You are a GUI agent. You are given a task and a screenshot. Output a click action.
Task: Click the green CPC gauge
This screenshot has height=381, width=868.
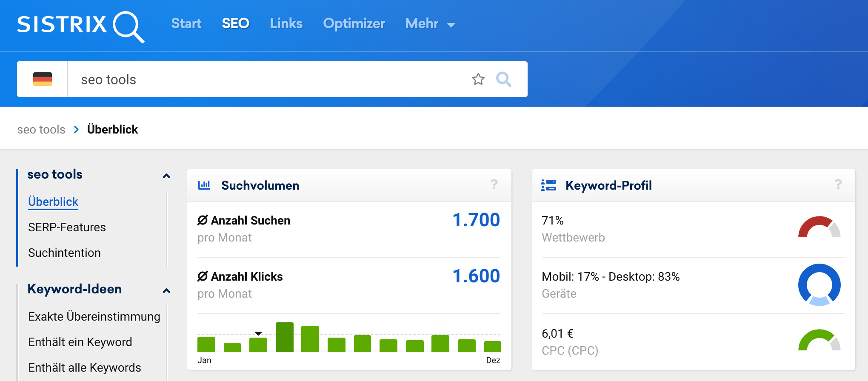coord(819,341)
